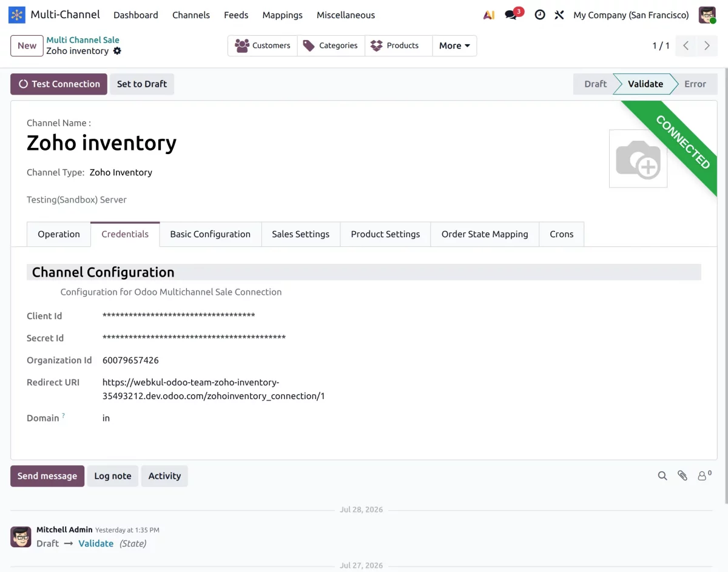Click the Validate link in chatter log

tap(96, 543)
